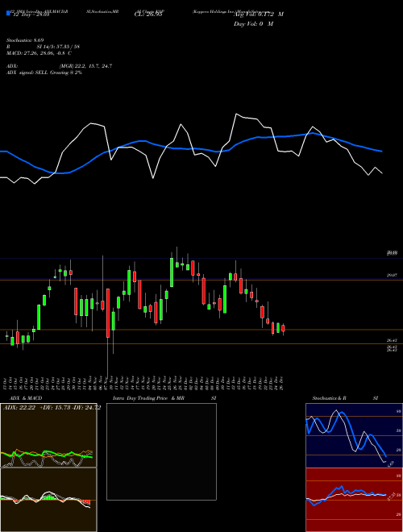Click the blue SMA legend square
Image resolution: width=403 pixels, height=532 pixels.
click(x=8, y=14)
